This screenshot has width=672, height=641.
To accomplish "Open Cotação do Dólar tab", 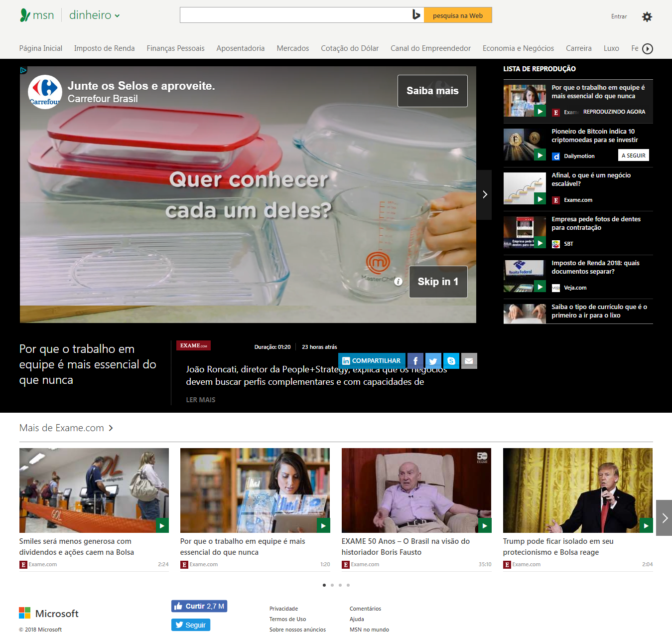I will (350, 48).
